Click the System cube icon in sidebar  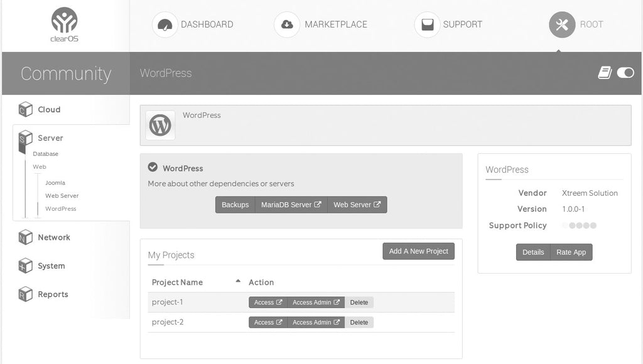coord(25,265)
